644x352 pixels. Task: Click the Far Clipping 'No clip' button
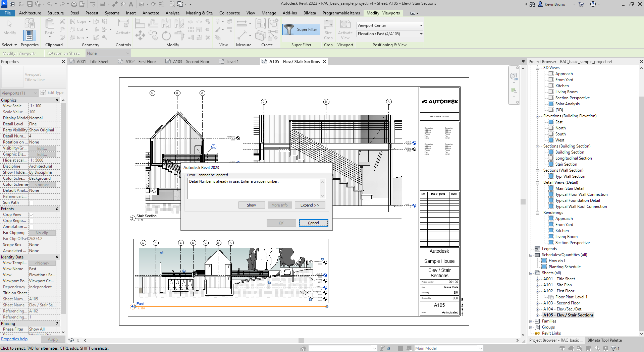(x=42, y=233)
